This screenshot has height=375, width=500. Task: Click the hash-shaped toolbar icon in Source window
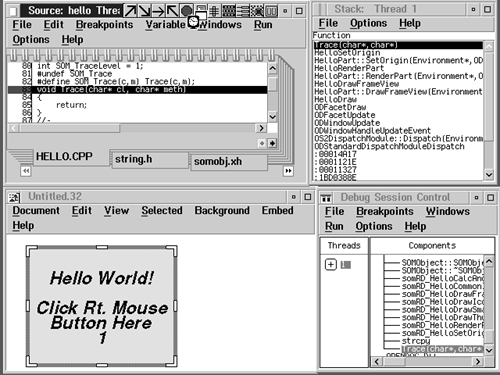(214, 11)
